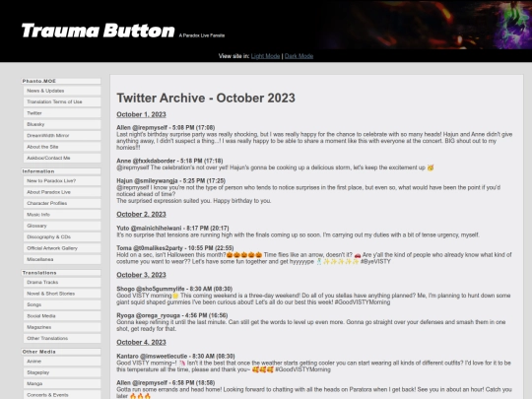Open Drama Tracks translations
The width and height of the screenshot is (532, 399).
pos(62,283)
